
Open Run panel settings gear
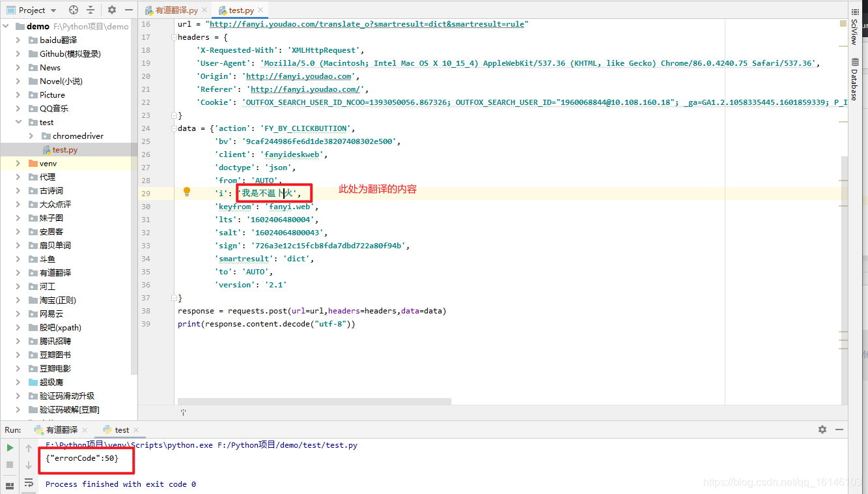pos(822,429)
